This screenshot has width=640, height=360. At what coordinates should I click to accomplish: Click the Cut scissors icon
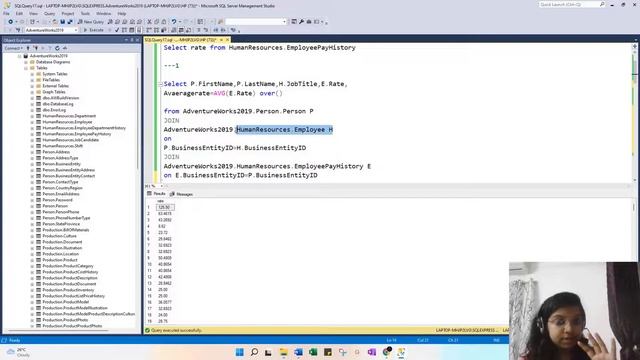click(x=149, y=22)
